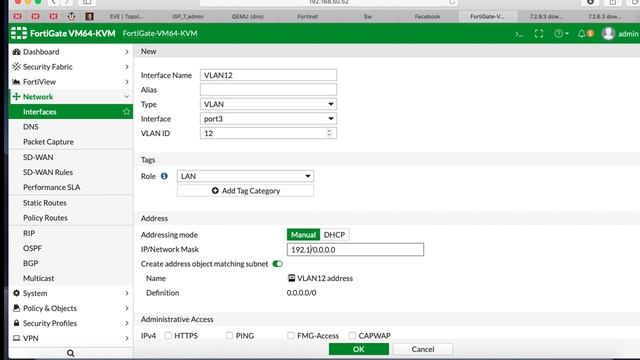Select Manual addressing mode
The height and width of the screenshot is (360, 640).
click(x=303, y=235)
